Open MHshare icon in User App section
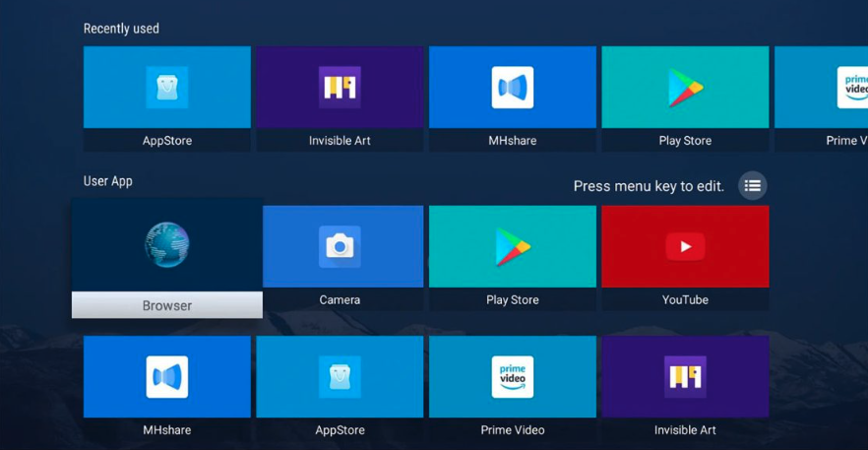 tap(167, 377)
